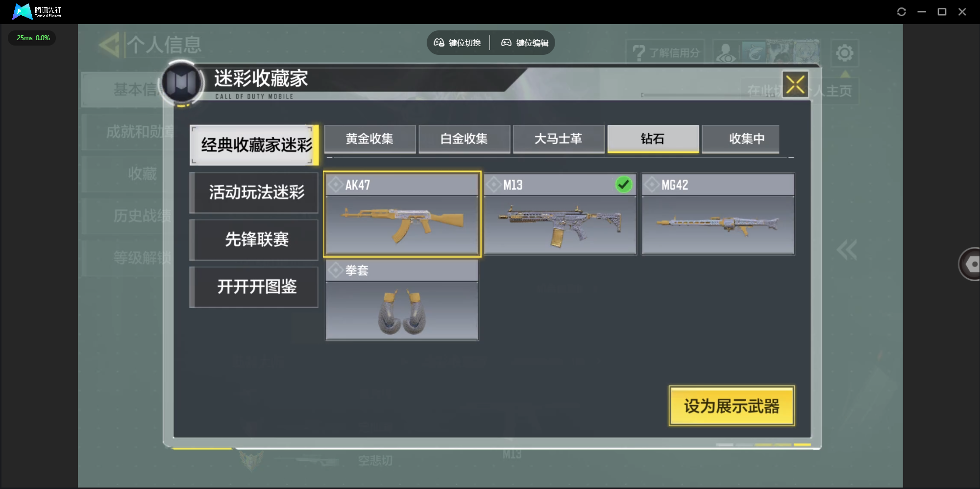
Task: Select the 拳套 gloves card
Action: [402, 299]
